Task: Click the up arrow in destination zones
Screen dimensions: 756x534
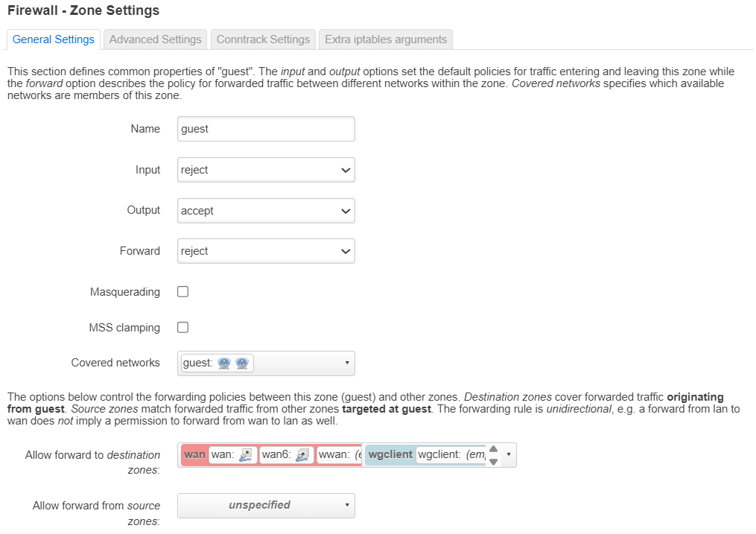Action: pos(493,449)
